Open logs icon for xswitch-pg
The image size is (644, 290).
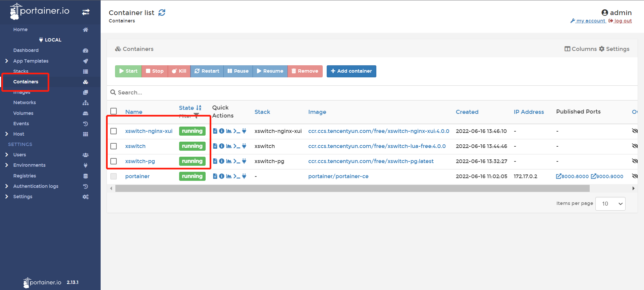point(215,161)
